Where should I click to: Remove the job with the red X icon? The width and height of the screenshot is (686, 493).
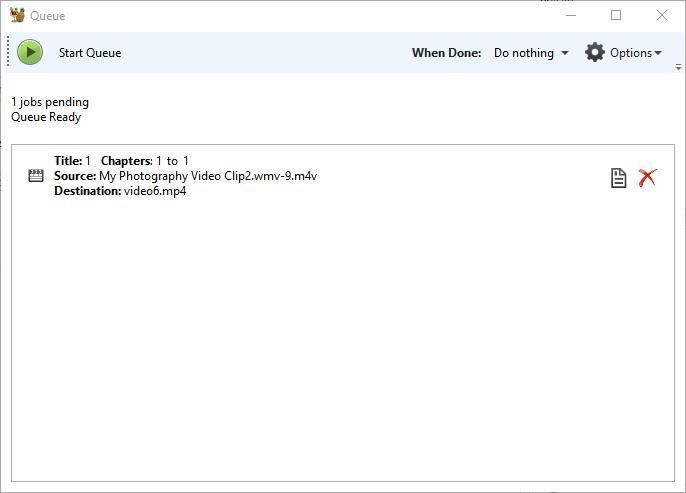647,178
